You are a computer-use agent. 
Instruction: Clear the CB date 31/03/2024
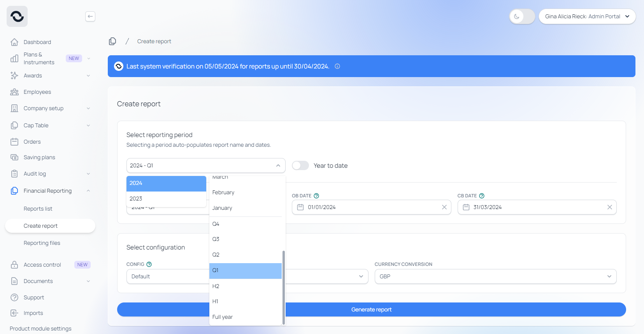pyautogui.click(x=609, y=207)
